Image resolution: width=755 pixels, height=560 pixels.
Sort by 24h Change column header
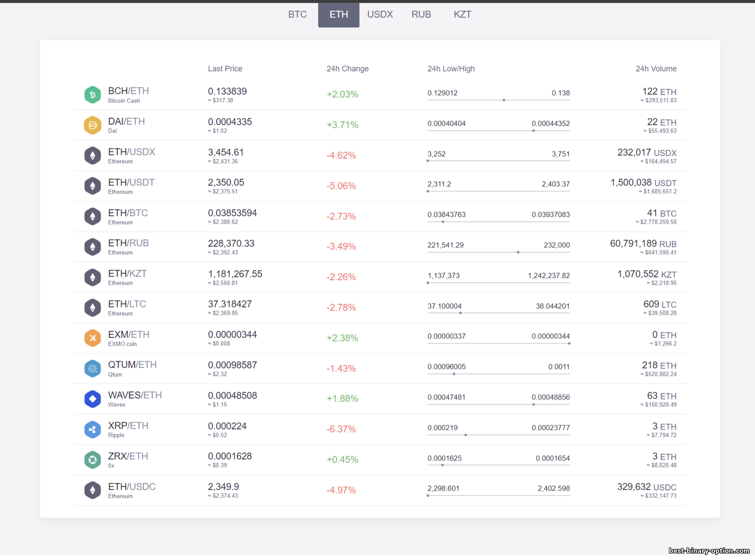pos(347,69)
